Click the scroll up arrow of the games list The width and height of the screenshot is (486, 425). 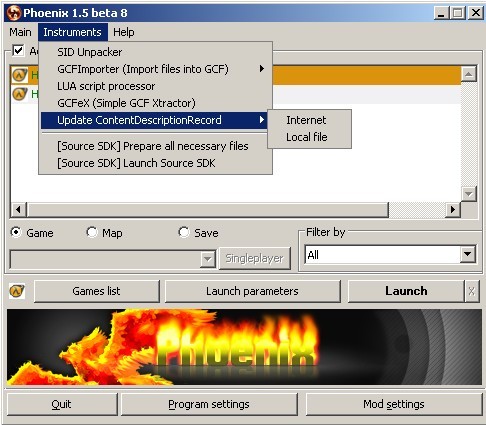coord(469,74)
